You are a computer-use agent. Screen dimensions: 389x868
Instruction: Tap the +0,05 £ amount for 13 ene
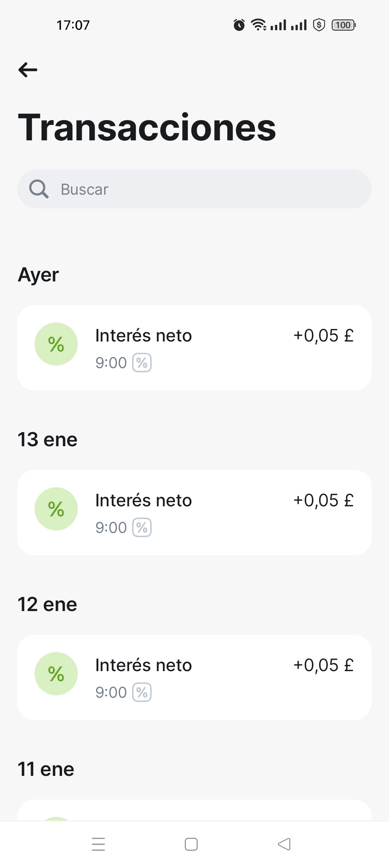coord(323,500)
